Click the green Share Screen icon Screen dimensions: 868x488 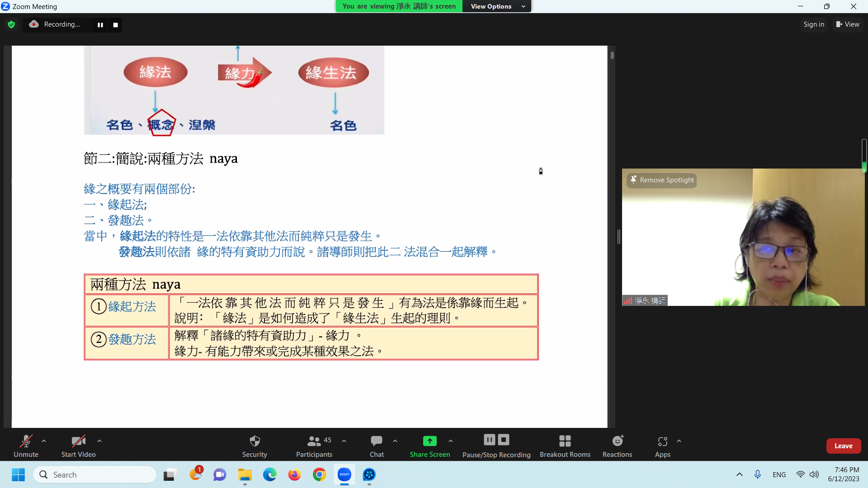coord(429,441)
